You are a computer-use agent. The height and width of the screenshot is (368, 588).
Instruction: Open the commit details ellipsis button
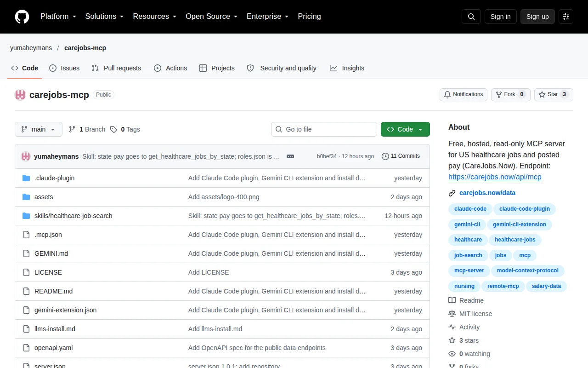coord(290,156)
